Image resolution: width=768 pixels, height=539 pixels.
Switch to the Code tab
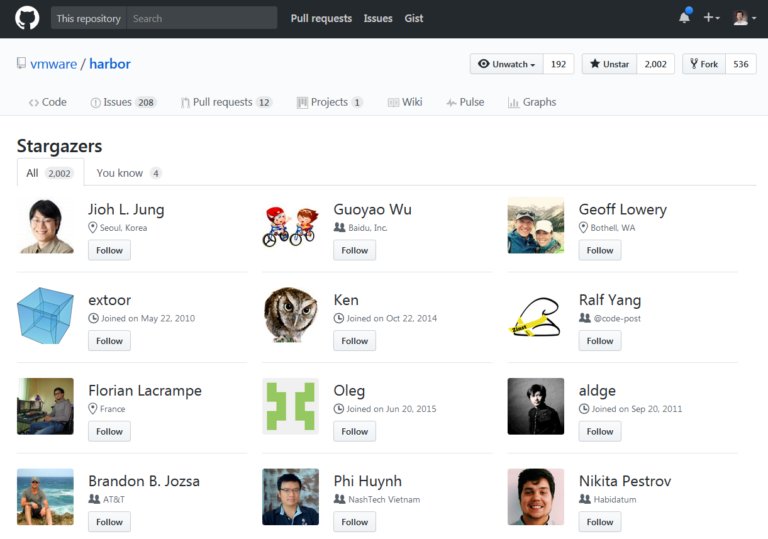tap(48, 102)
